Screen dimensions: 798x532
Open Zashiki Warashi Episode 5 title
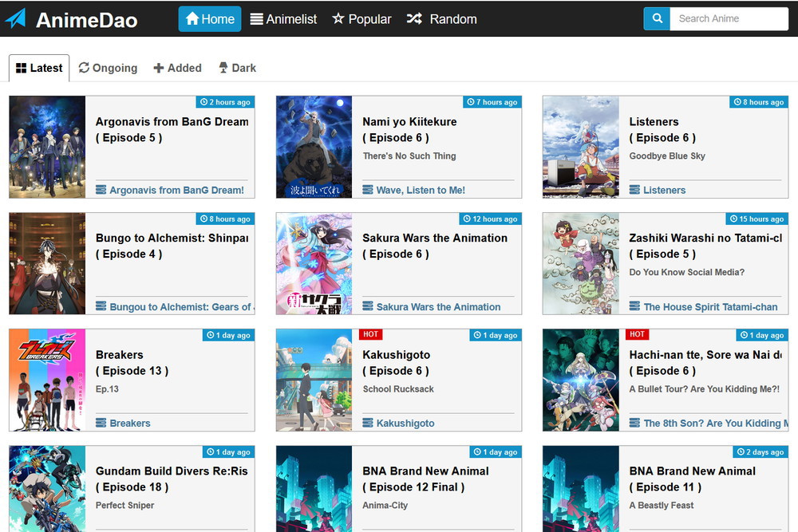coord(705,246)
